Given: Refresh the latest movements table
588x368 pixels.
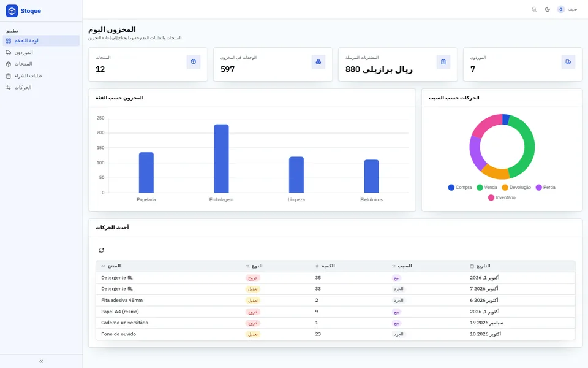Looking at the screenshot, I should [102, 250].
